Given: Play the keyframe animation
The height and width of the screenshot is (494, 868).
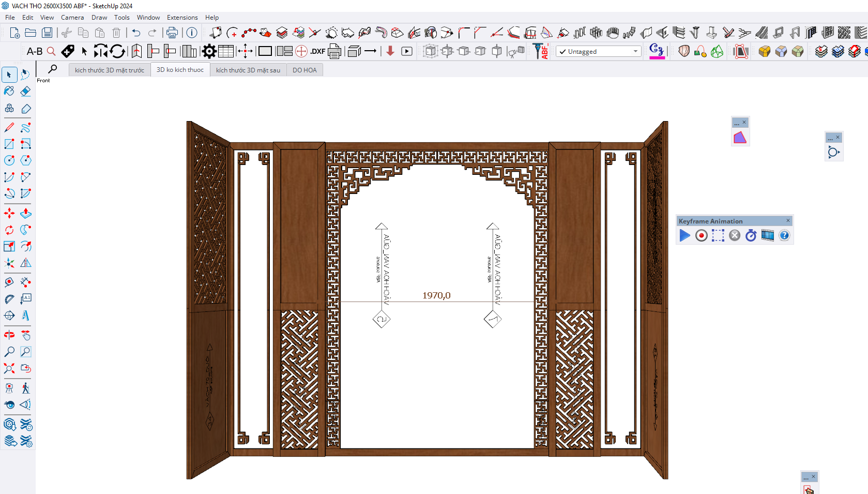Looking at the screenshot, I should [684, 236].
